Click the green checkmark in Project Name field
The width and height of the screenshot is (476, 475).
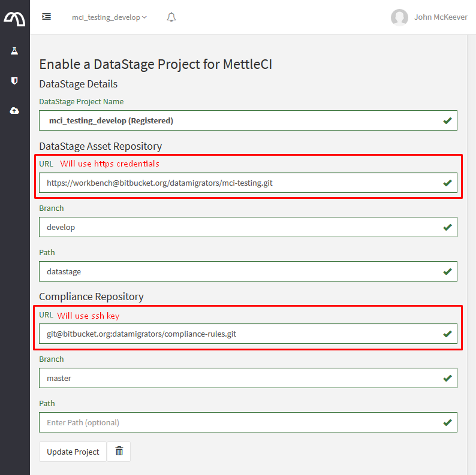point(447,120)
